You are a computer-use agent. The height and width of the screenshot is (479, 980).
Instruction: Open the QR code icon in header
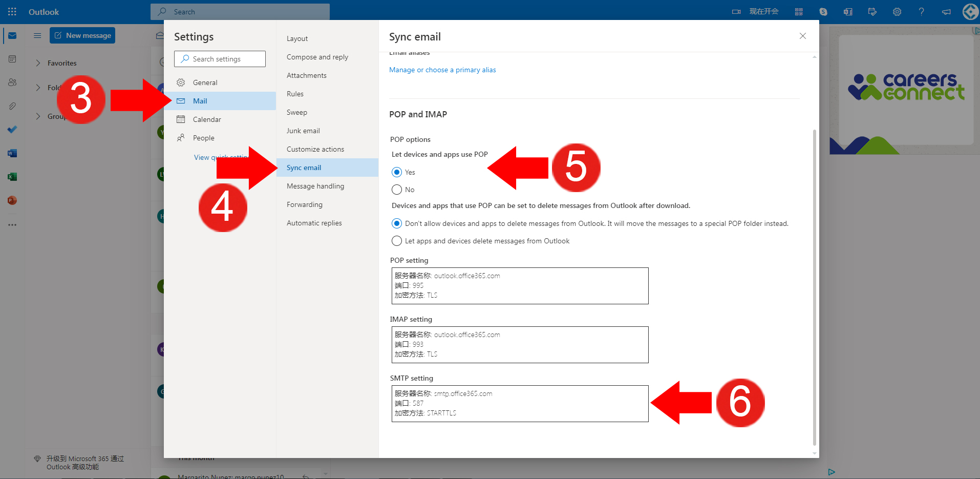coord(799,11)
